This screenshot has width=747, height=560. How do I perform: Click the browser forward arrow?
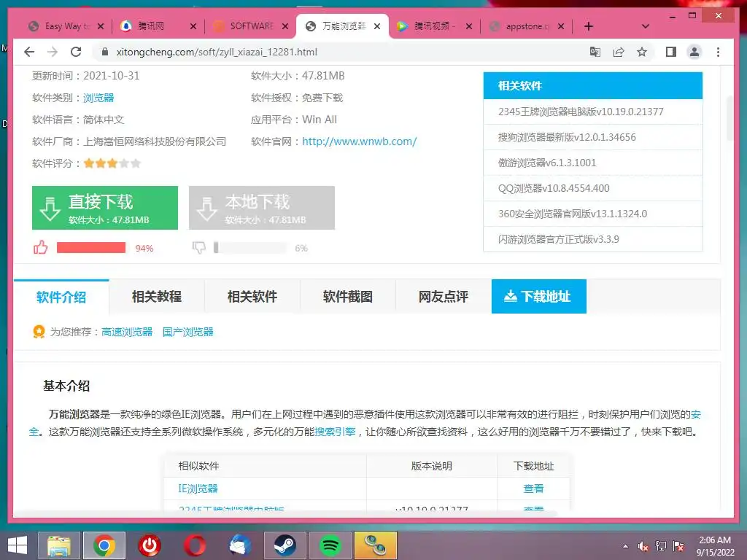(x=53, y=52)
